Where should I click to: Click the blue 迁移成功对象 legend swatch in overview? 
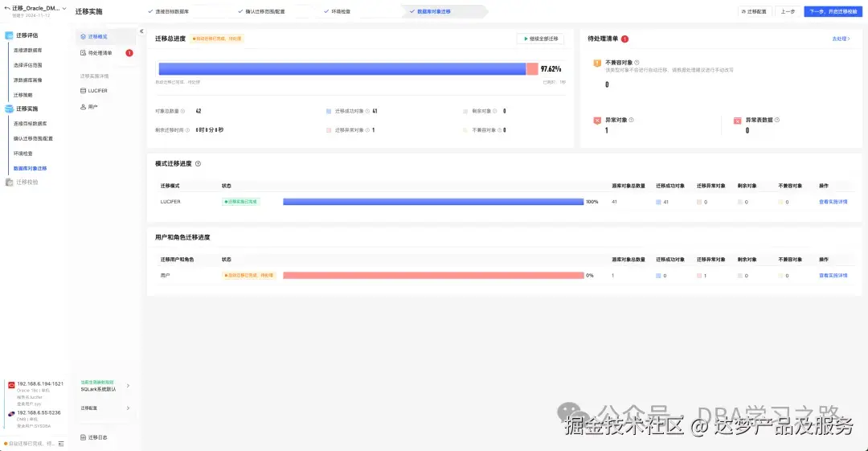pos(329,112)
